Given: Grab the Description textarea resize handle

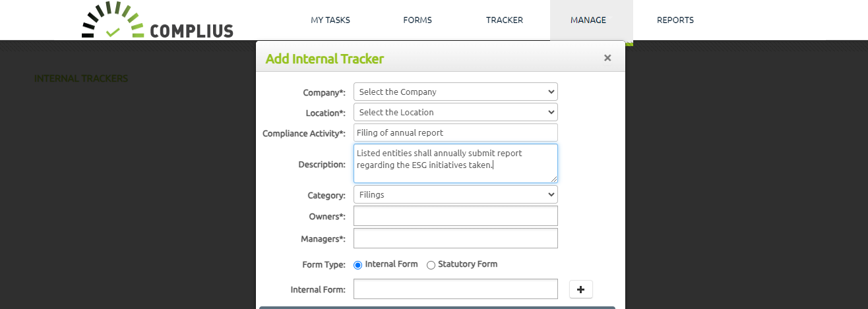Looking at the screenshot, I should click(x=554, y=179).
